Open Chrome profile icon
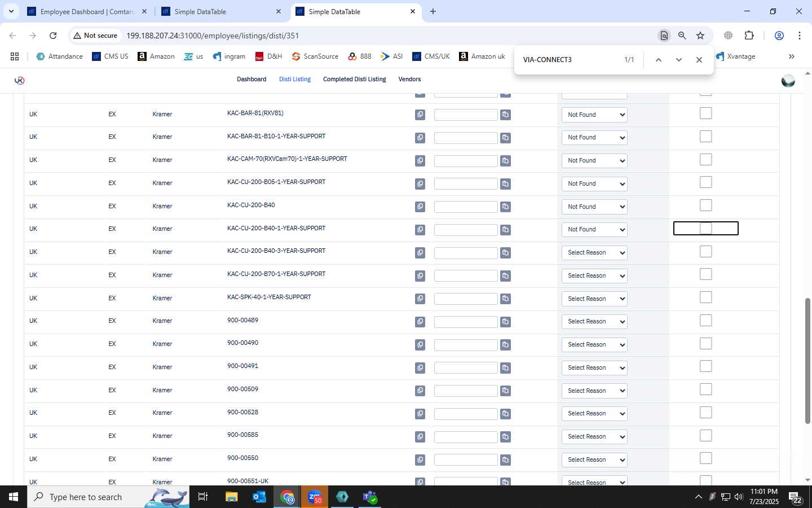This screenshot has width=812, height=508. click(779, 36)
